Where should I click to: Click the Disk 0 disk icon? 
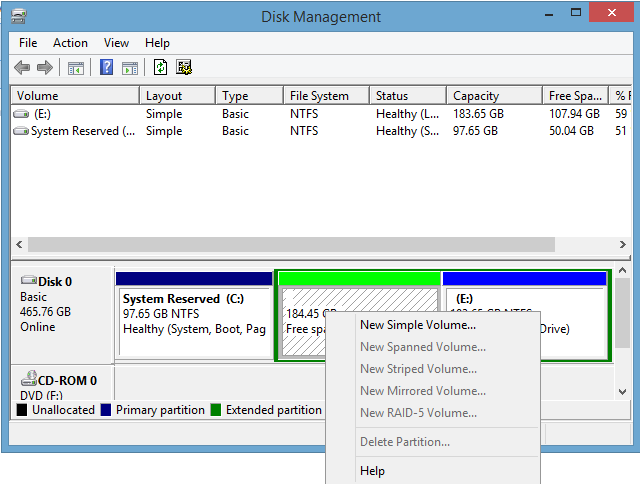(x=29, y=280)
